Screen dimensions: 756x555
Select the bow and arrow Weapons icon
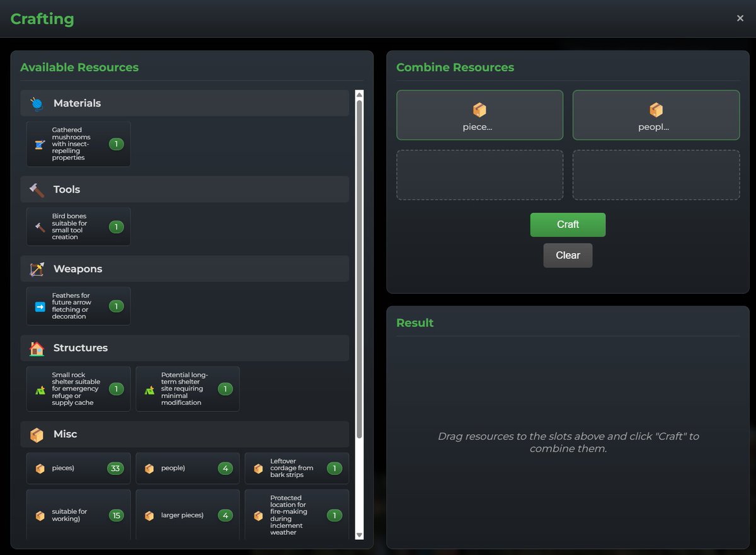pyautogui.click(x=36, y=268)
